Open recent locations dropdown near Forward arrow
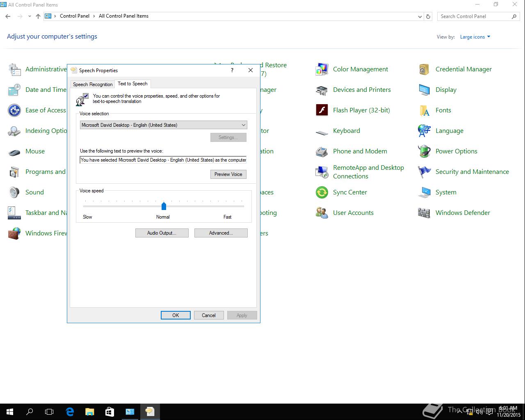525x420 pixels. point(30,16)
